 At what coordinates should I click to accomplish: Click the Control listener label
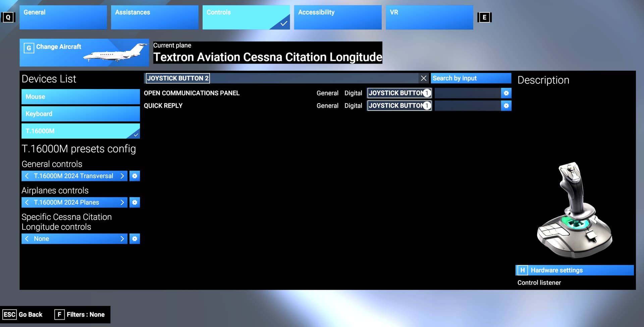tap(539, 283)
